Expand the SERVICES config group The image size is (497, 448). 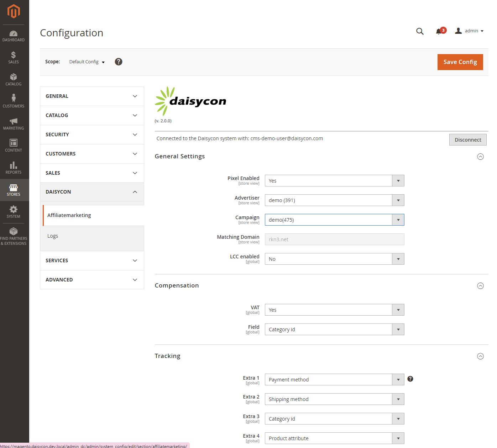point(92,260)
